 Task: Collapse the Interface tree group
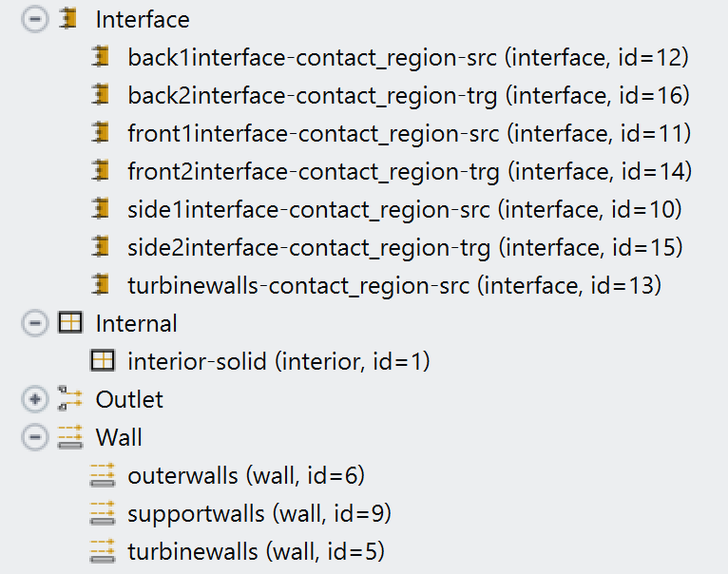click(x=34, y=19)
